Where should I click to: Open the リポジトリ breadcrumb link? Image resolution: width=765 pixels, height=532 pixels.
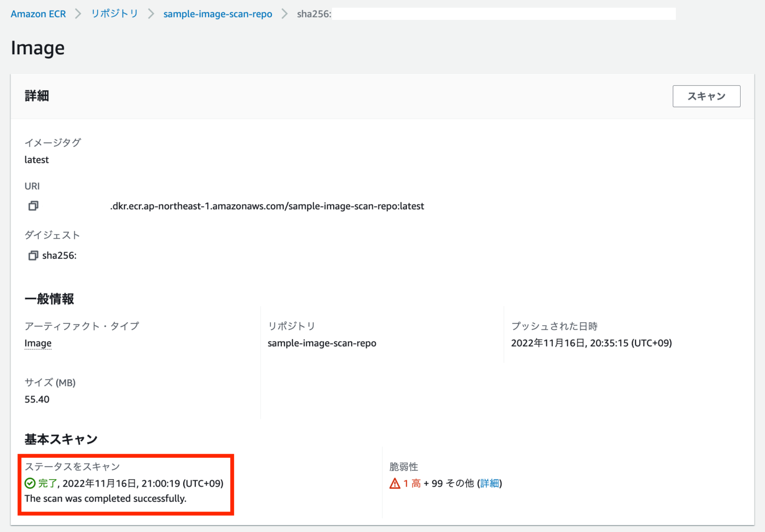(x=114, y=13)
